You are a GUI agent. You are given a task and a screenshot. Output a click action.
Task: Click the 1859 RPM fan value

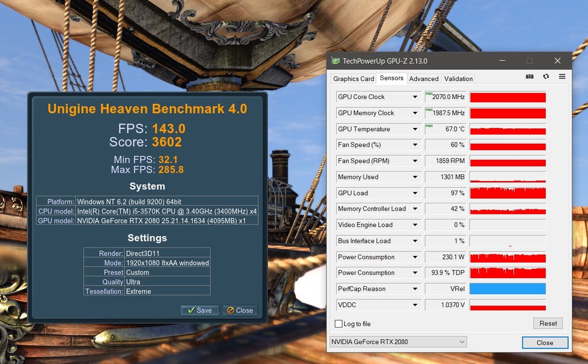click(445, 161)
